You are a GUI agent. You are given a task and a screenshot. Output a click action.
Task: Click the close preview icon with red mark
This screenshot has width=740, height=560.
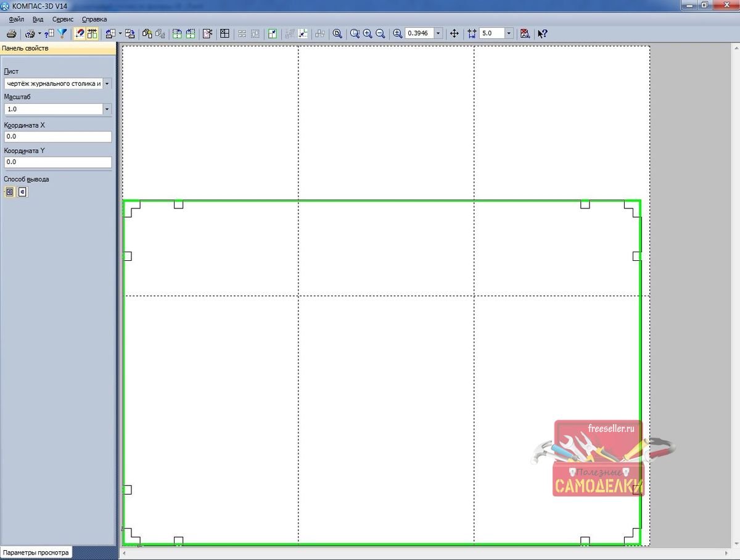click(525, 34)
